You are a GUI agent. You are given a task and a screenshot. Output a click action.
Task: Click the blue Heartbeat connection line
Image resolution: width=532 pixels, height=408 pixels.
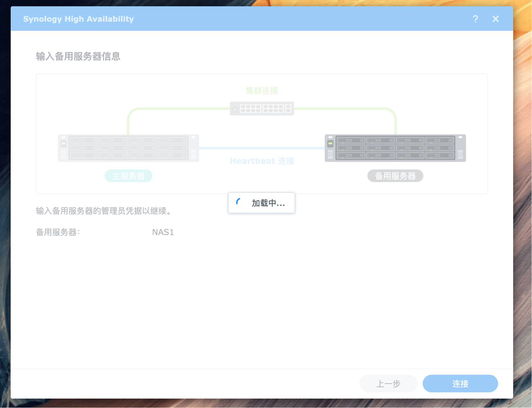[262, 148]
